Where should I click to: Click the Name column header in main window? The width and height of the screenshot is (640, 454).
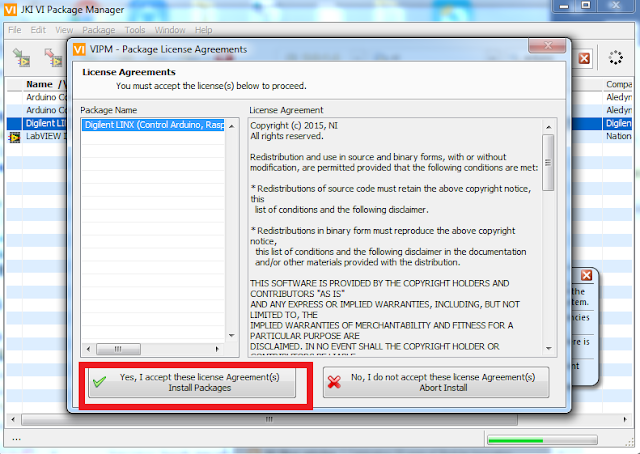point(45,84)
